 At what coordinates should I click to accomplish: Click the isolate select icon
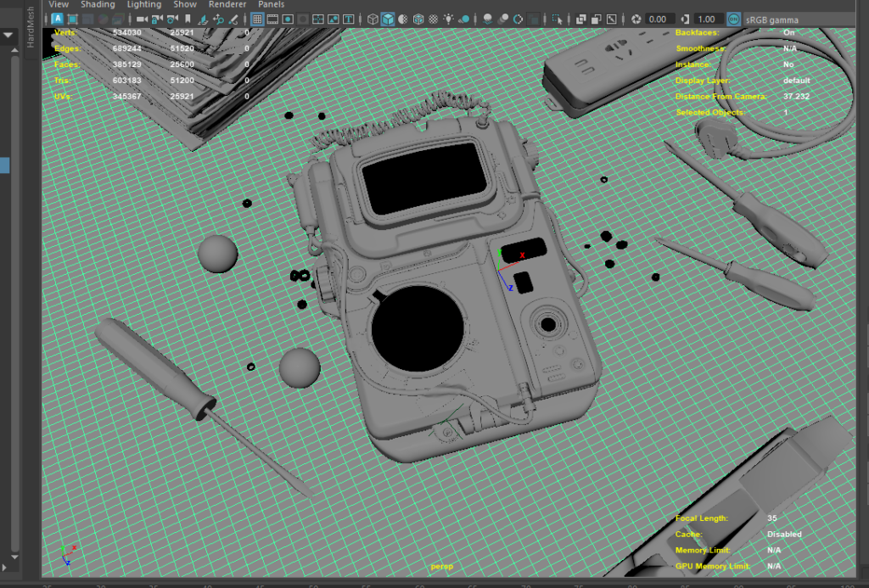pos(557,19)
